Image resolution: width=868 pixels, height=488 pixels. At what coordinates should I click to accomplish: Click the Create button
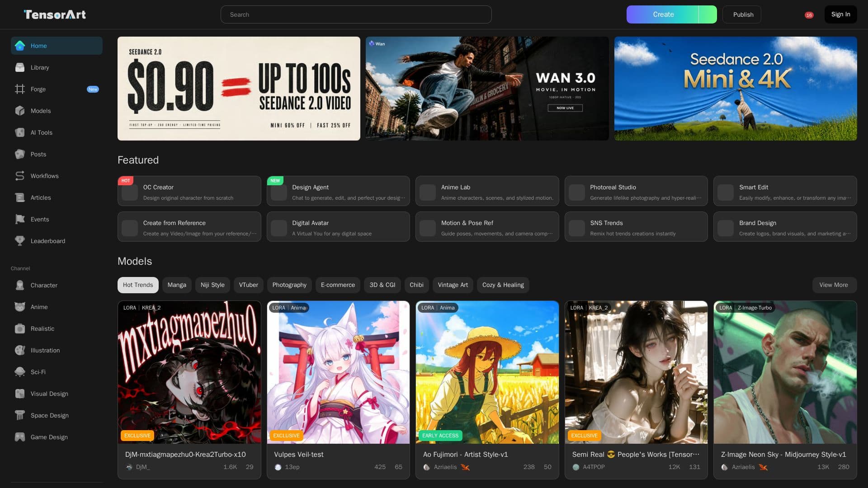click(663, 14)
